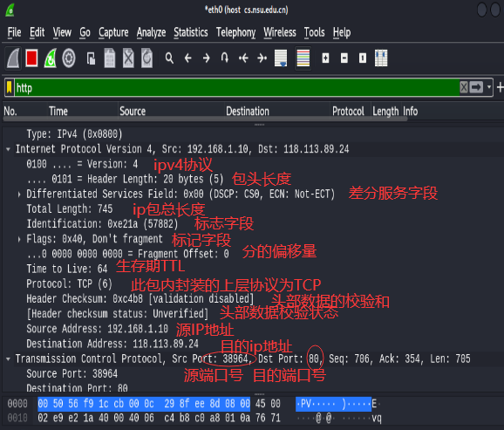The image size is (504, 430).
Task: Go to the previous packet (left arrow)
Action: pyautogui.click(x=187, y=58)
